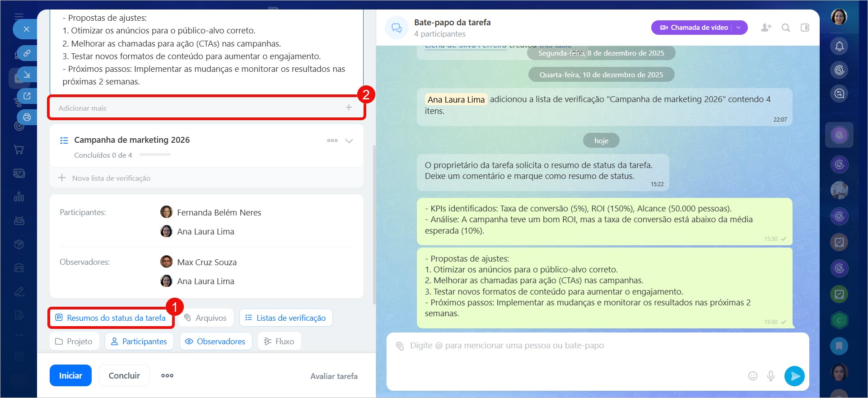
Task: Open the emoji picker in chat
Action: (x=752, y=376)
